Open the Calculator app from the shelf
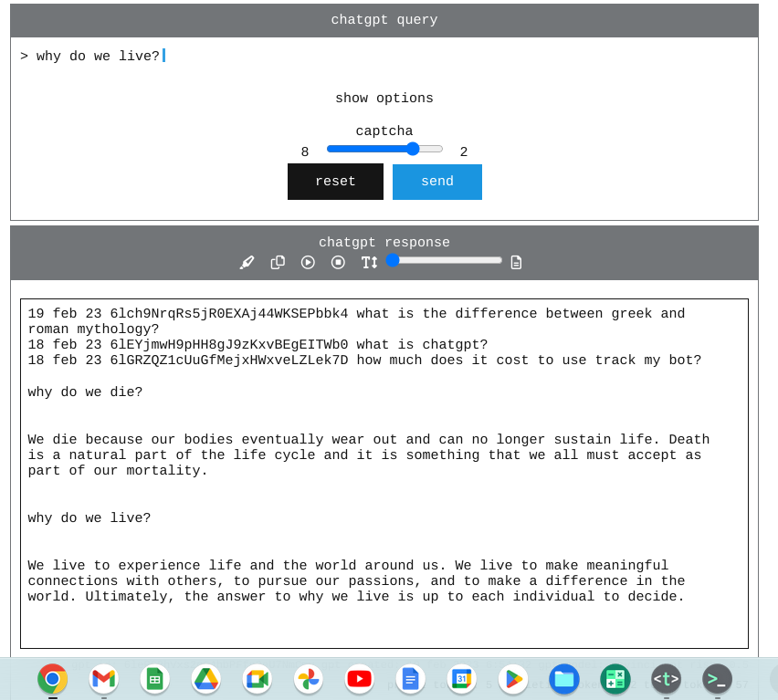The image size is (778, 700). coord(615,679)
